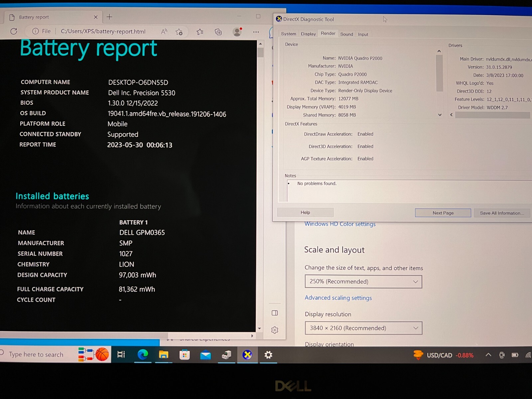This screenshot has width=532, height=399.
Task: Open the USD/CAD taskbar widget
Action: point(443,355)
